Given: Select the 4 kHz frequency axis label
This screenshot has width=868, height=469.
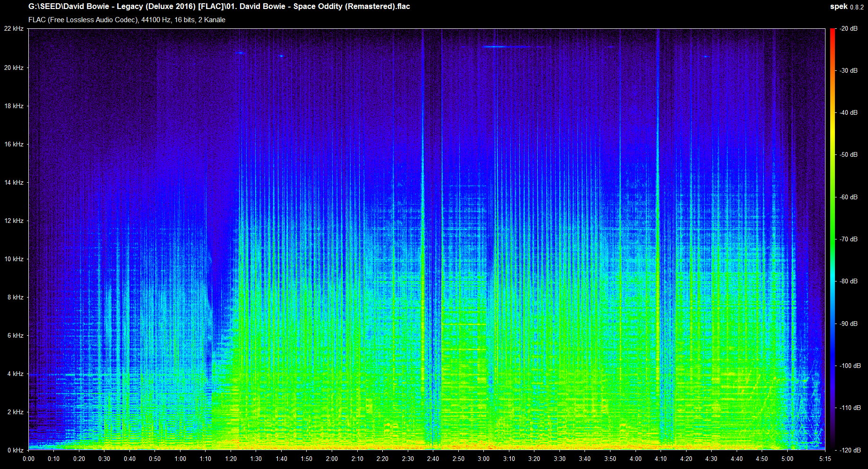Looking at the screenshot, I should pyautogui.click(x=15, y=374).
